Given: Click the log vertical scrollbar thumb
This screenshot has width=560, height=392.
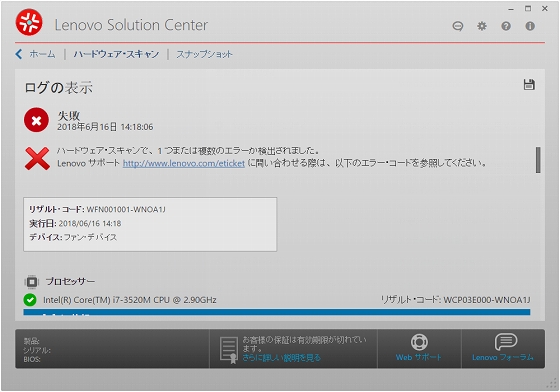Looking at the screenshot, I should (x=538, y=160).
